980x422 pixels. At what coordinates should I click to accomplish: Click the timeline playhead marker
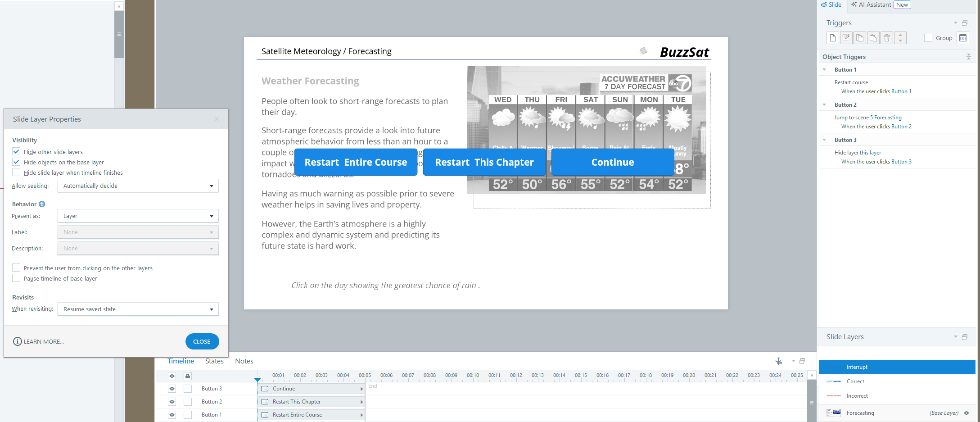click(x=257, y=380)
